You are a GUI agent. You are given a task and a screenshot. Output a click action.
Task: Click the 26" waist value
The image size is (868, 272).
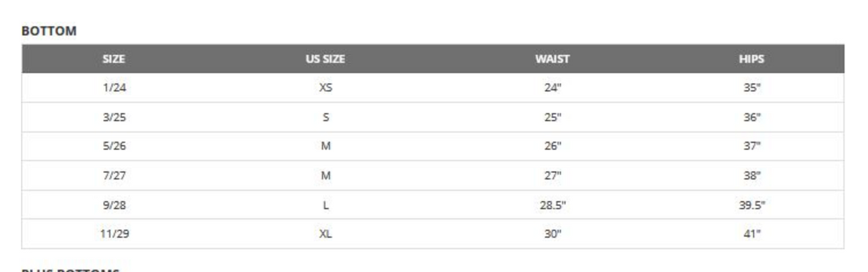pyautogui.click(x=553, y=146)
